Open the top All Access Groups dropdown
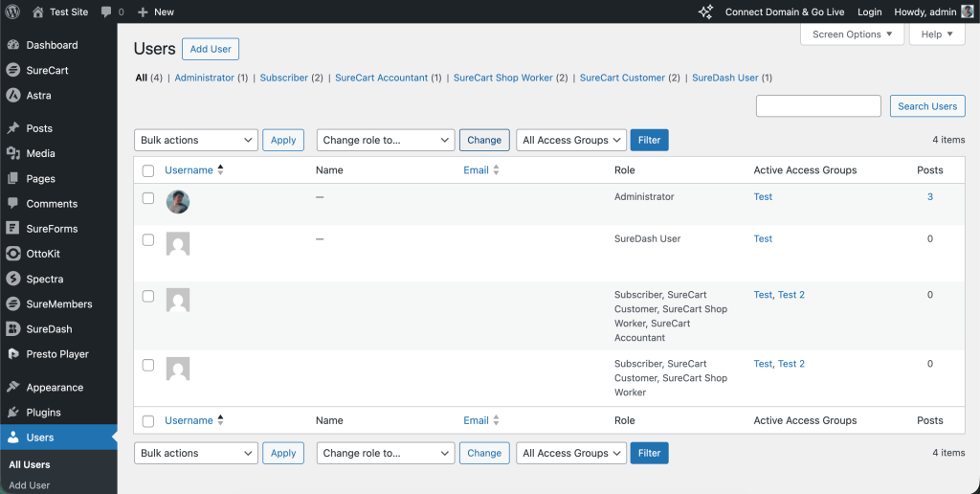Image resolution: width=980 pixels, height=494 pixels. pos(571,140)
